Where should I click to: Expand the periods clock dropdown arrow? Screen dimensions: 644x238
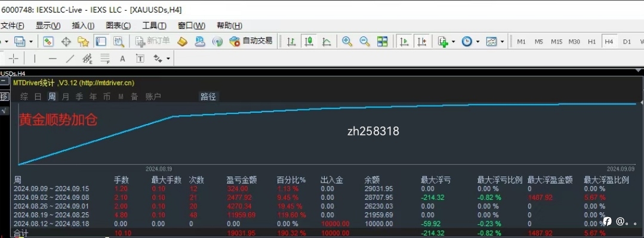[x=477, y=41]
